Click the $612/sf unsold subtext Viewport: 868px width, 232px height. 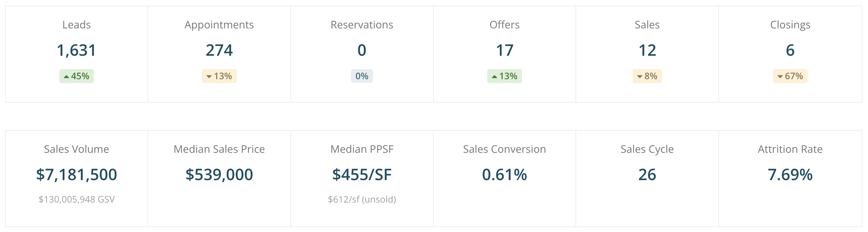362,199
